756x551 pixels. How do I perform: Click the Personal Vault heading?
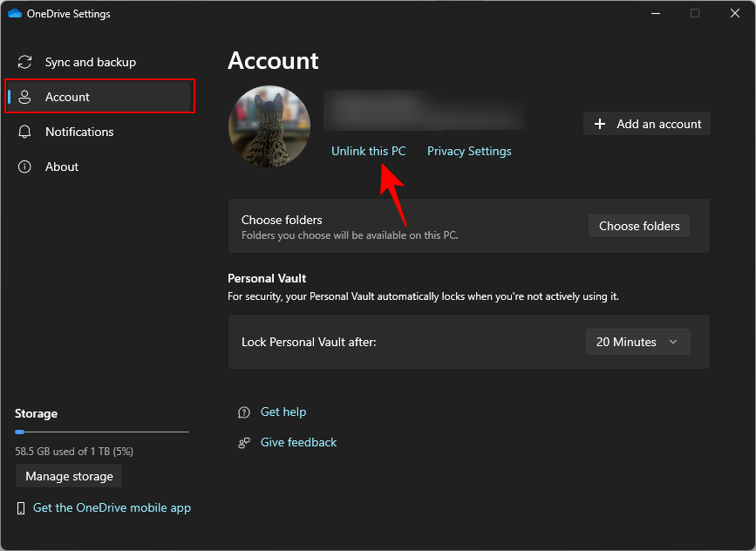coord(267,278)
